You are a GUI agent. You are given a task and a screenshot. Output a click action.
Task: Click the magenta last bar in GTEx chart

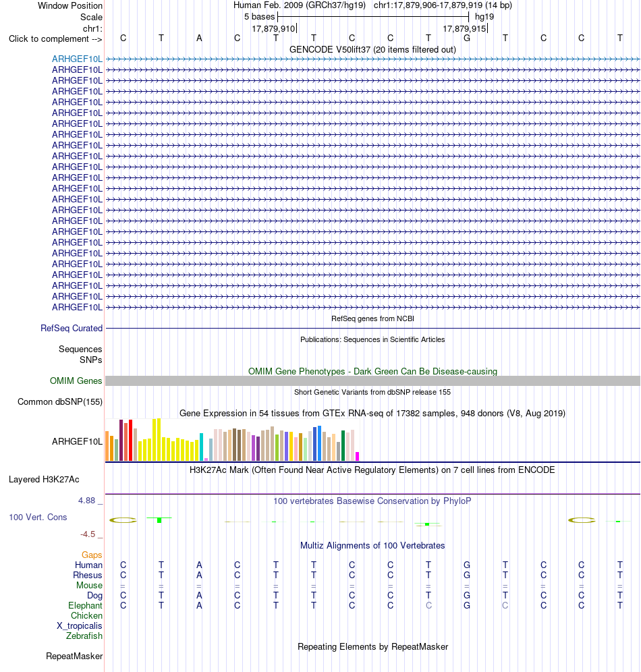[x=358, y=456]
